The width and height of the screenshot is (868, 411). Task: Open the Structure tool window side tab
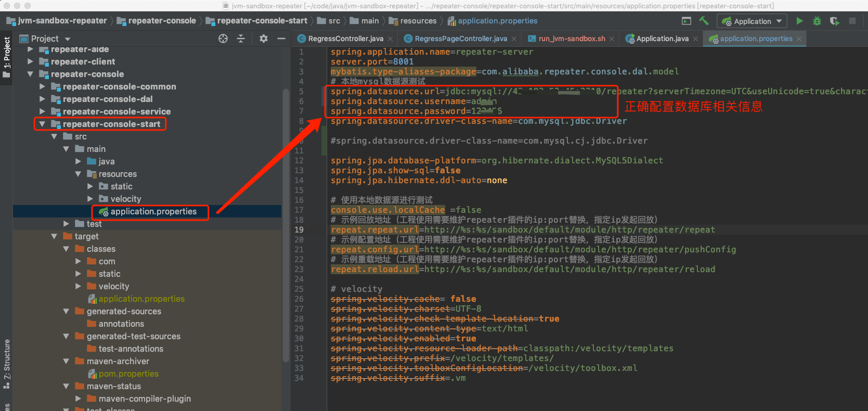tap(6, 364)
